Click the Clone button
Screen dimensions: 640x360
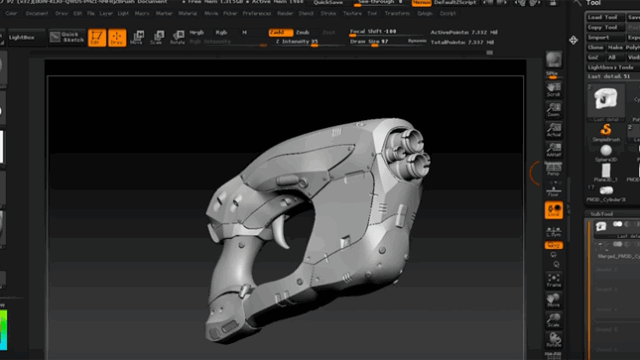595,47
